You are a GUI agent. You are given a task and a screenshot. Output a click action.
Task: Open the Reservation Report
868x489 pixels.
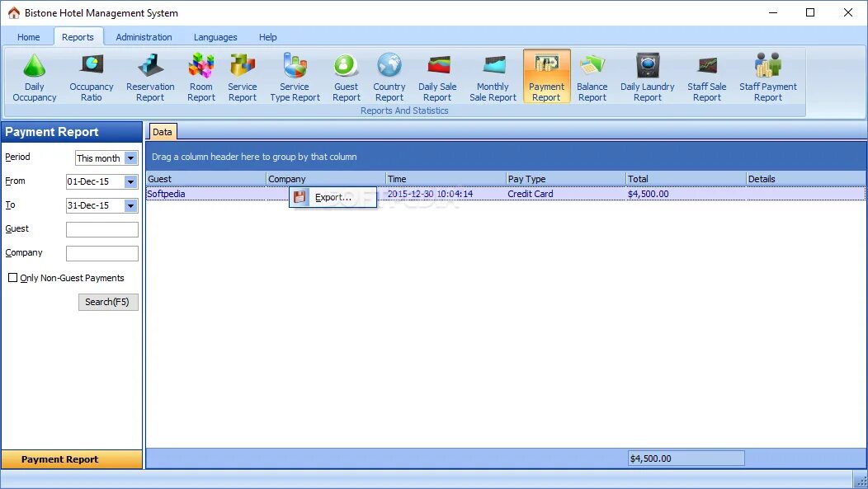(150, 78)
